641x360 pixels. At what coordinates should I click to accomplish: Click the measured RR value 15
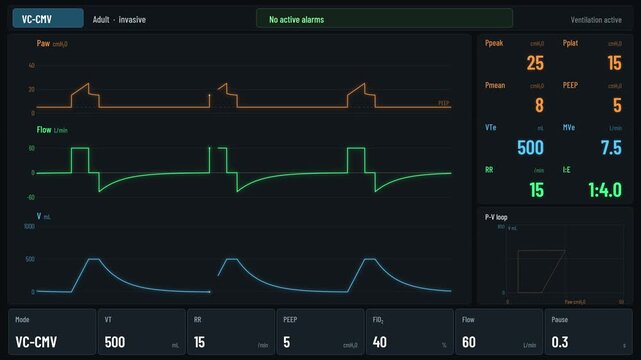537,190
